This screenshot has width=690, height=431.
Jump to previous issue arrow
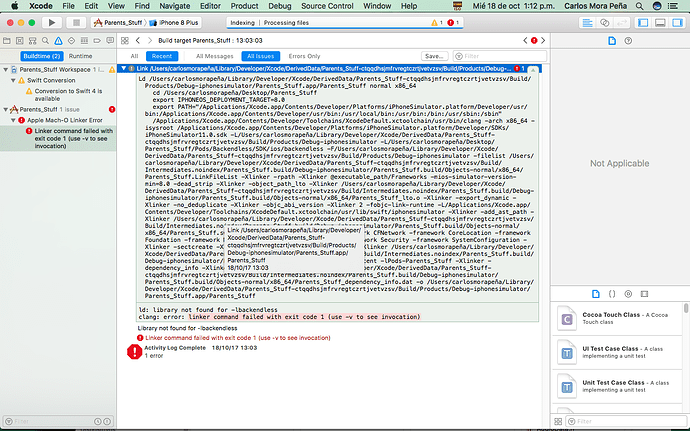pyautogui.click(x=525, y=41)
